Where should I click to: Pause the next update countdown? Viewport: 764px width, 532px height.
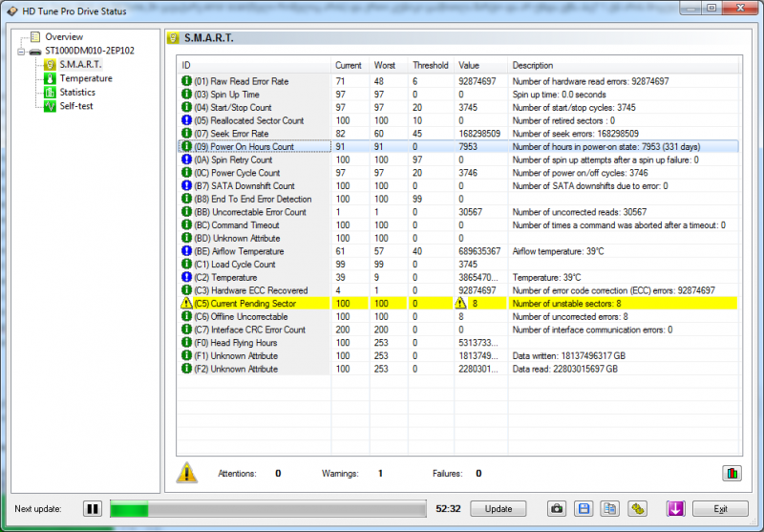tap(93, 509)
